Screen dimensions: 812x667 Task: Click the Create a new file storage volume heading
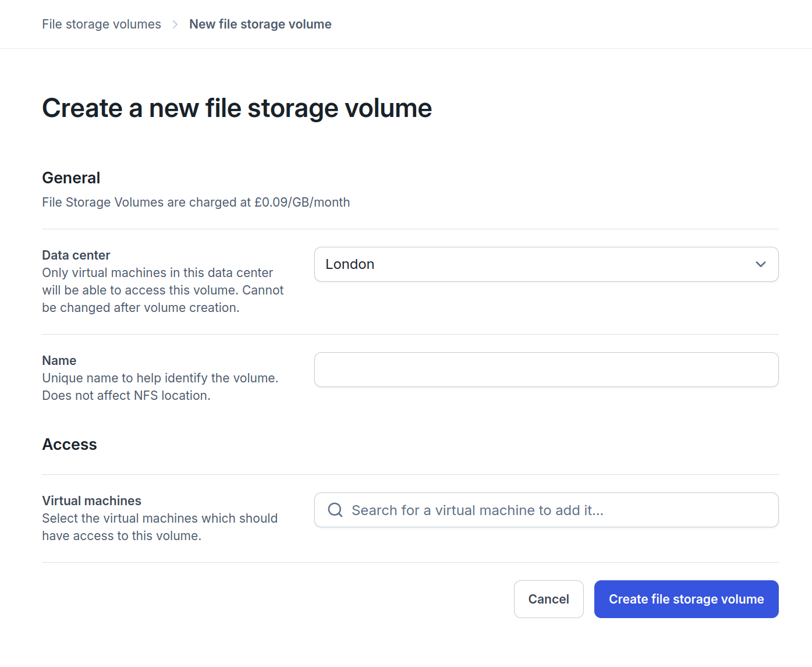pyautogui.click(x=237, y=108)
